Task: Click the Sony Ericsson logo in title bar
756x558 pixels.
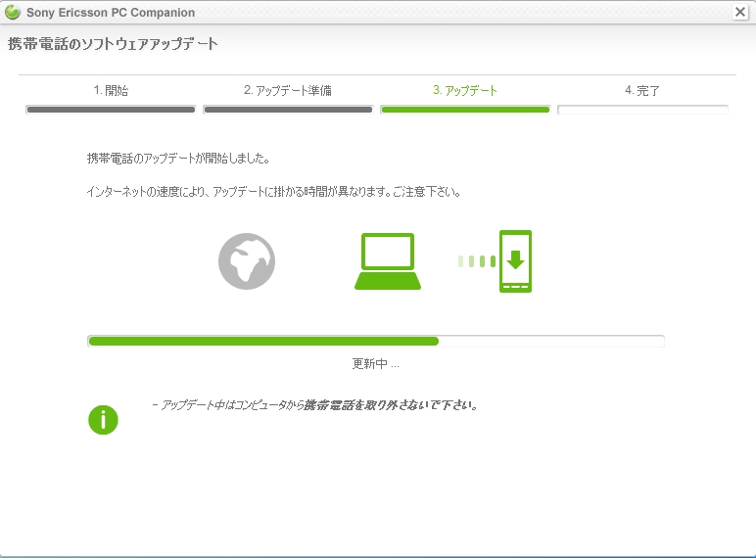Action: (13, 13)
